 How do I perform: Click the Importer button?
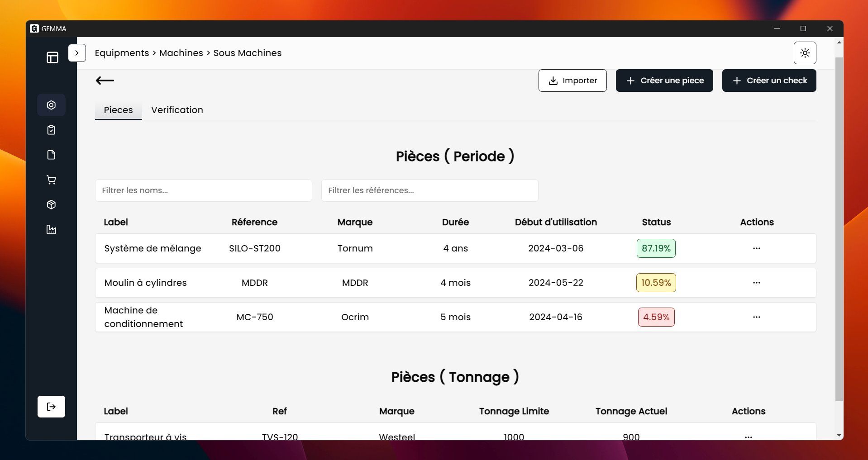pos(572,81)
